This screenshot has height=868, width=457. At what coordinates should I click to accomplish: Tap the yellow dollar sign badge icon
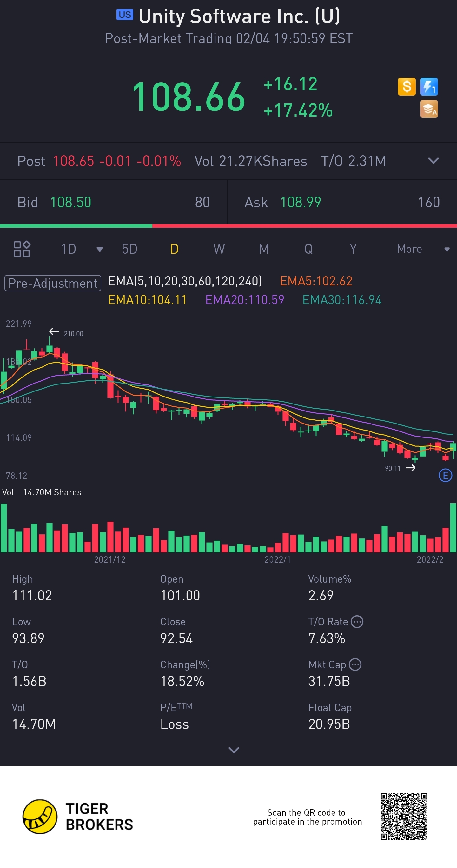[x=407, y=87]
